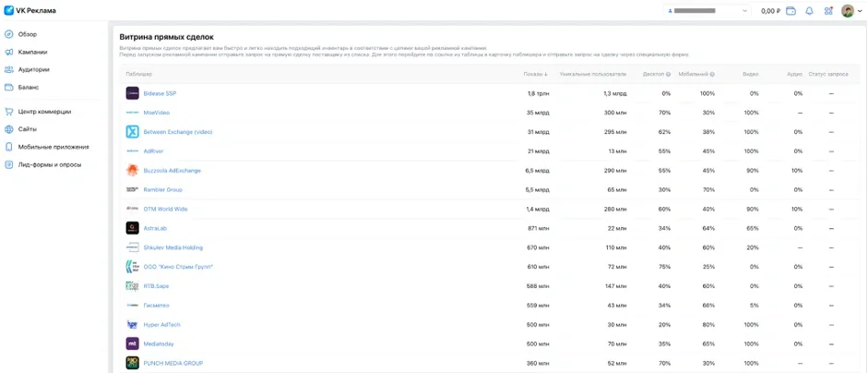The height and width of the screenshot is (373, 868).
Task: Go to Обзор menu item
Action: 28,34
